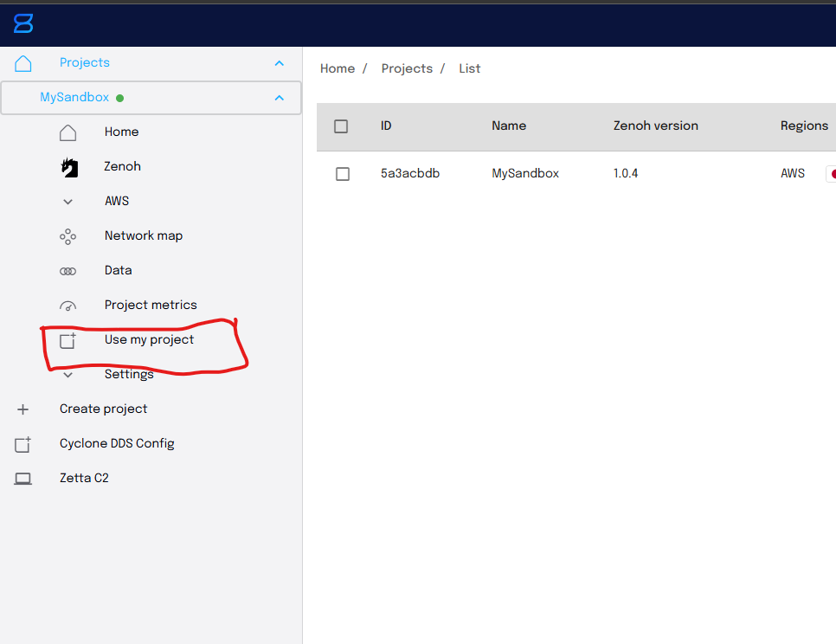Click MySandbox name in table row
836x644 pixels.
[x=525, y=174]
